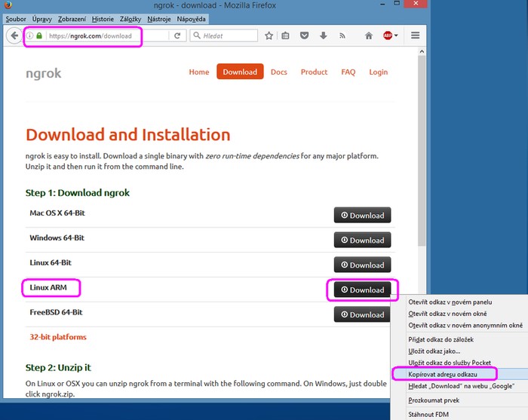Open the 32-bit platforms link
The height and width of the screenshot is (420, 528).
(x=58, y=337)
